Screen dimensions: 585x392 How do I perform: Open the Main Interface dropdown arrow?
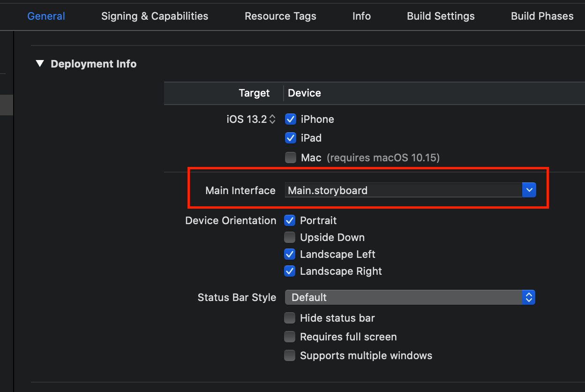[529, 190]
